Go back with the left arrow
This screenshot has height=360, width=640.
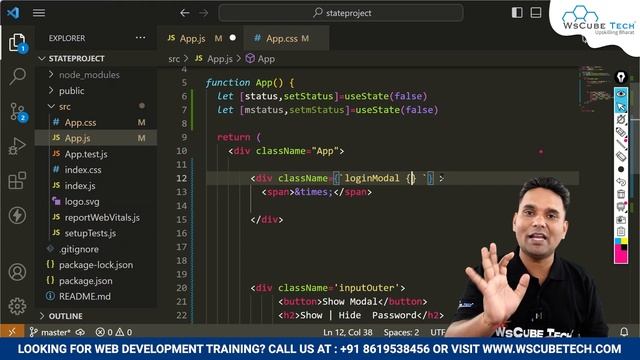click(184, 13)
